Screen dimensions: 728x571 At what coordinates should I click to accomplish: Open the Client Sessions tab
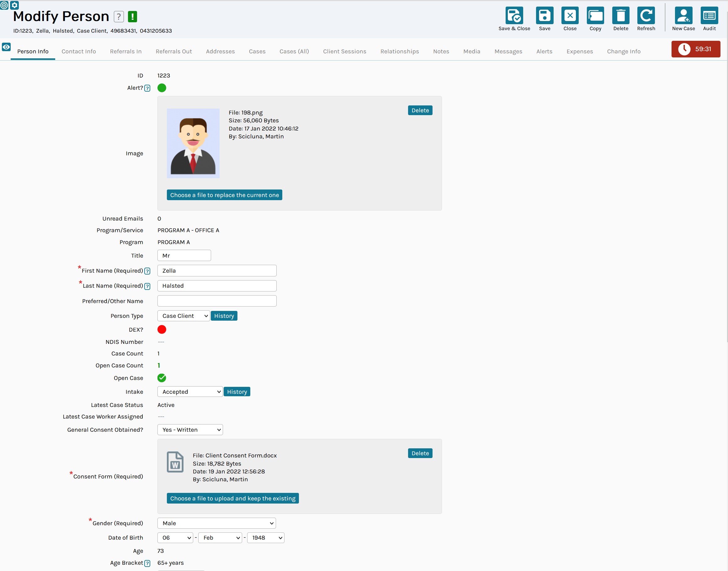[345, 51]
